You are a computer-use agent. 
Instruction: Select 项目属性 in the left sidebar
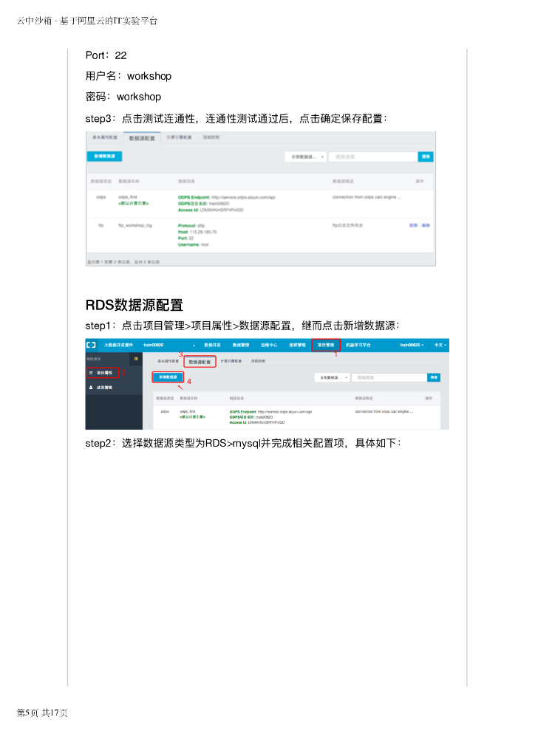102,374
